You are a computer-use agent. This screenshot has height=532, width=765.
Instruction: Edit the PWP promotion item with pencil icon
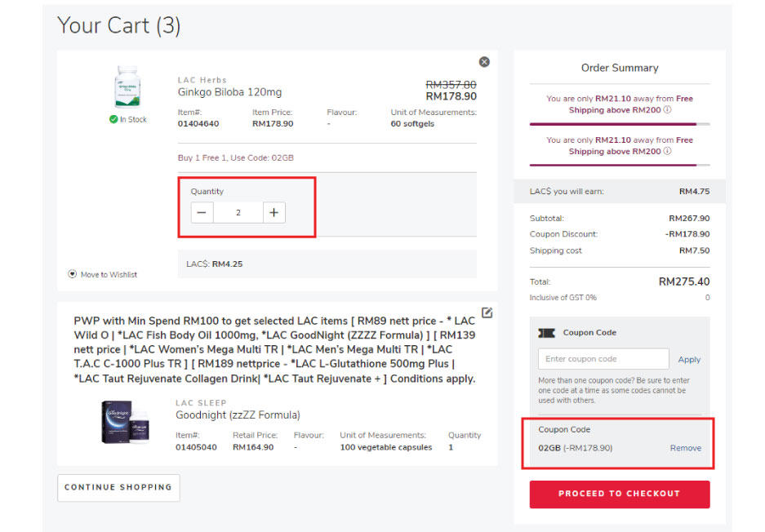point(487,313)
